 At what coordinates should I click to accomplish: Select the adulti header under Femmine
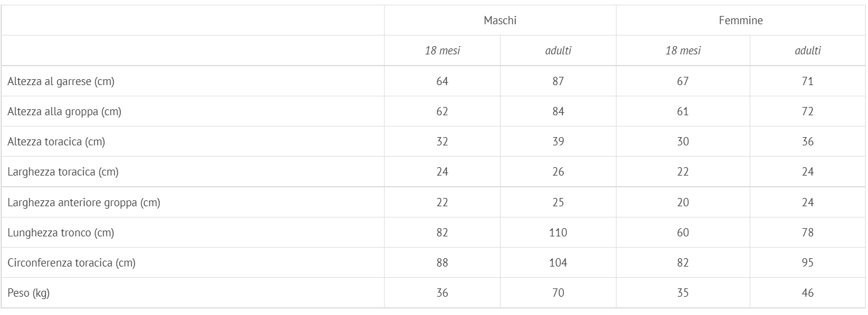[x=808, y=51]
